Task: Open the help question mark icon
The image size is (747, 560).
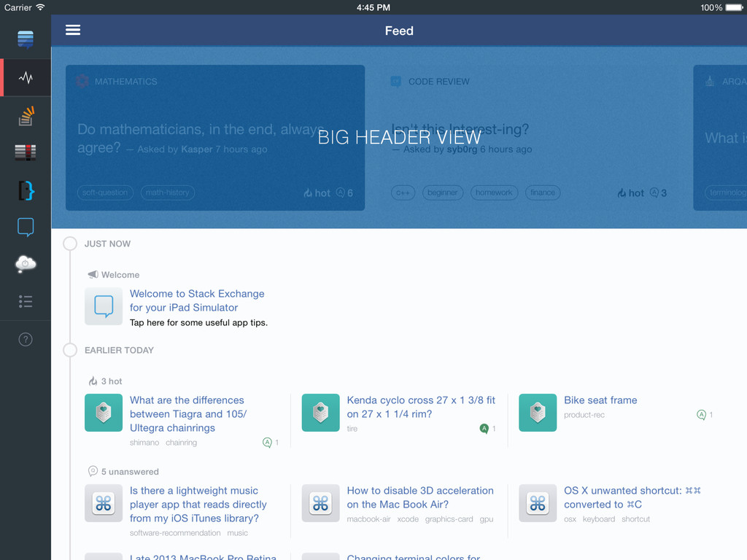Action: tap(26, 340)
